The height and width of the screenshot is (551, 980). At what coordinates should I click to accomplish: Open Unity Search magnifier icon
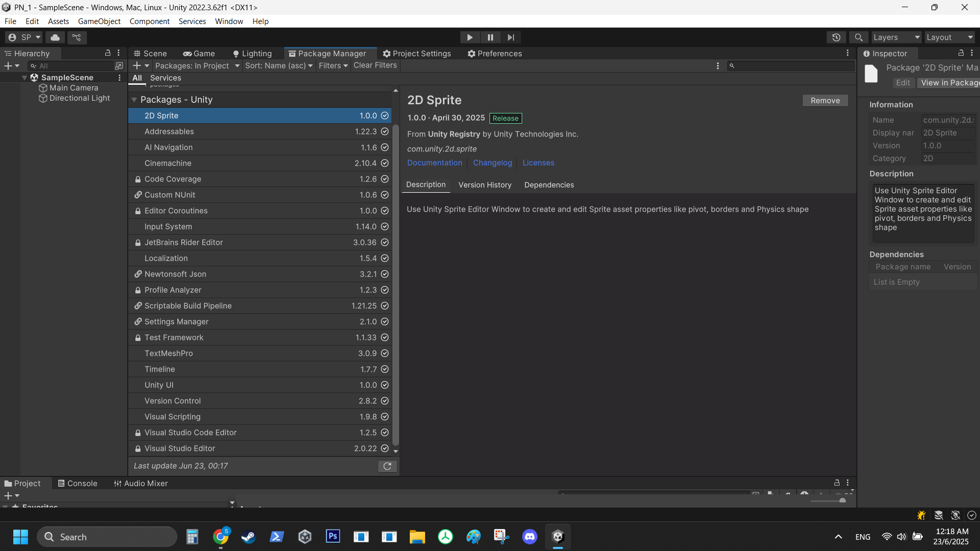[x=858, y=37]
